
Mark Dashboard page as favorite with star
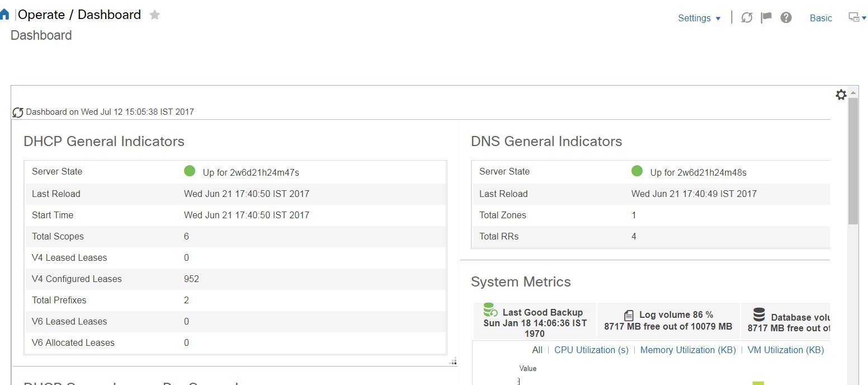pos(155,15)
